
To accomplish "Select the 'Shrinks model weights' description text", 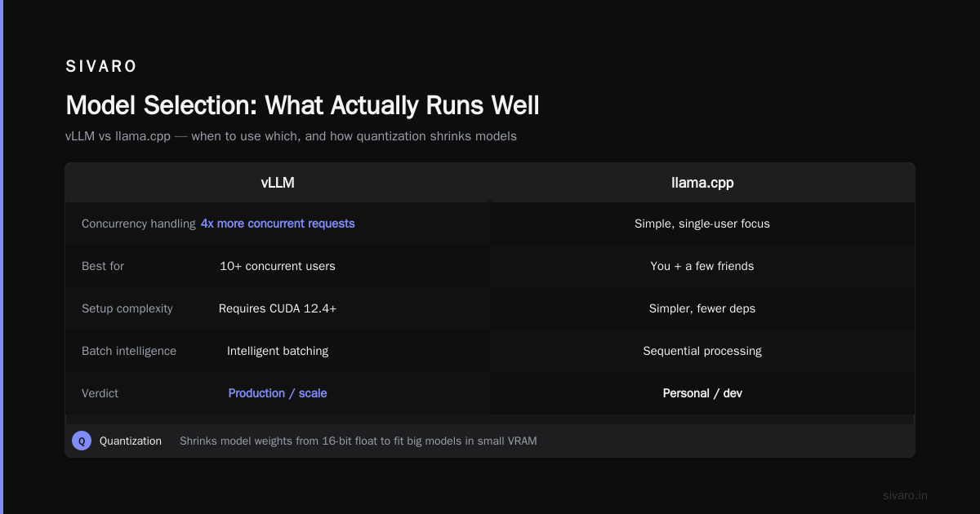I will pyautogui.click(x=358, y=441).
